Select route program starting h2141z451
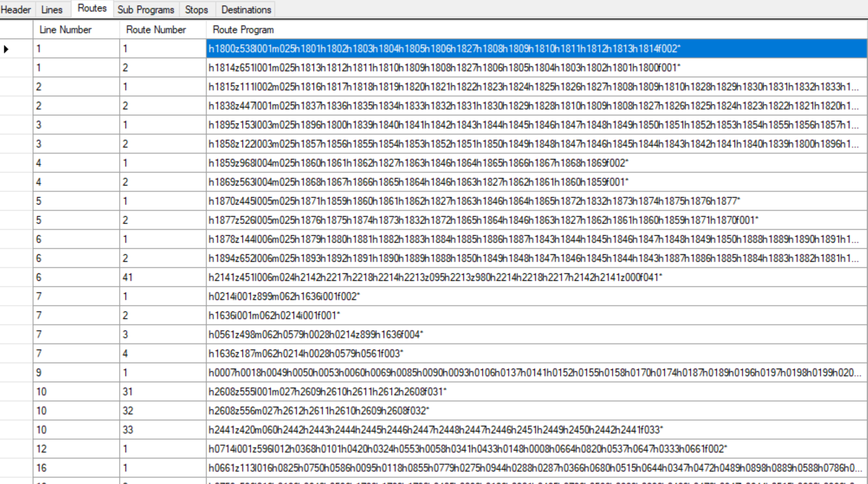868x484 pixels. (x=537, y=277)
